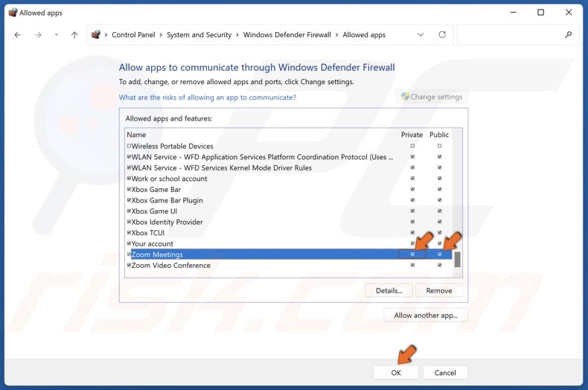The width and height of the screenshot is (588, 390).
Task: Open the recent locations chevron
Action: click(57, 34)
